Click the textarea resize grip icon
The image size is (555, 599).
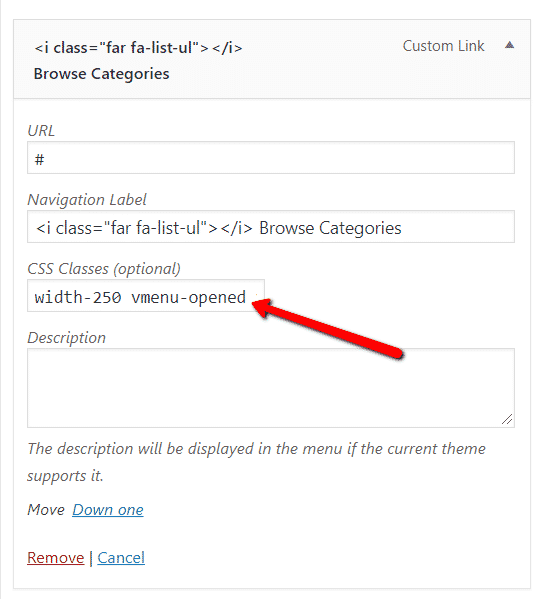[x=507, y=419]
